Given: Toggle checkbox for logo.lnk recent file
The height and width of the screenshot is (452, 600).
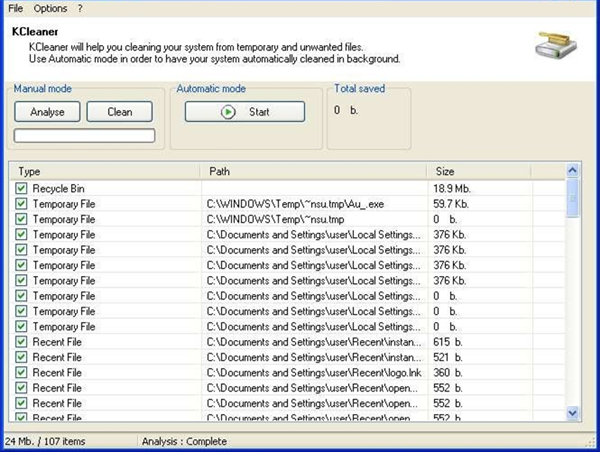Looking at the screenshot, I should [21, 372].
